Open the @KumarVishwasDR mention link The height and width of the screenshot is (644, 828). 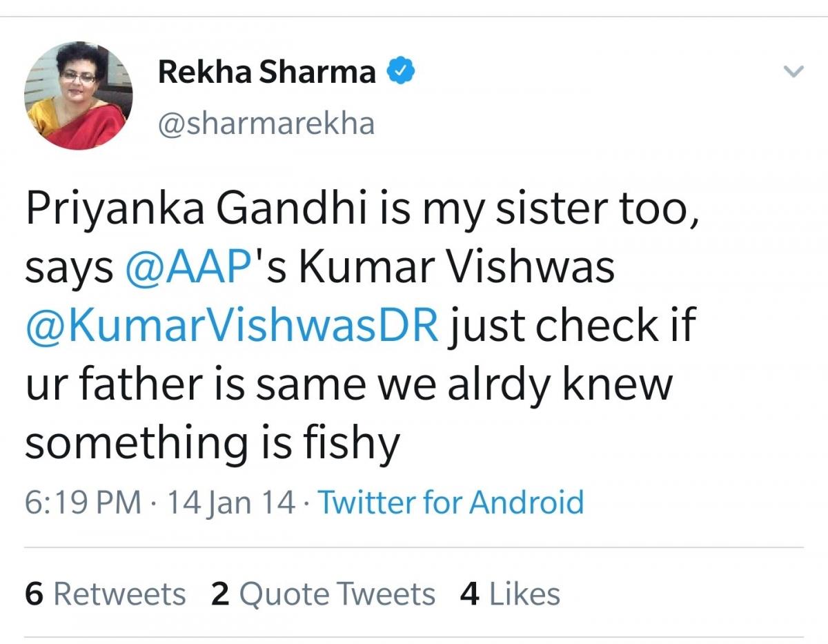point(232,326)
